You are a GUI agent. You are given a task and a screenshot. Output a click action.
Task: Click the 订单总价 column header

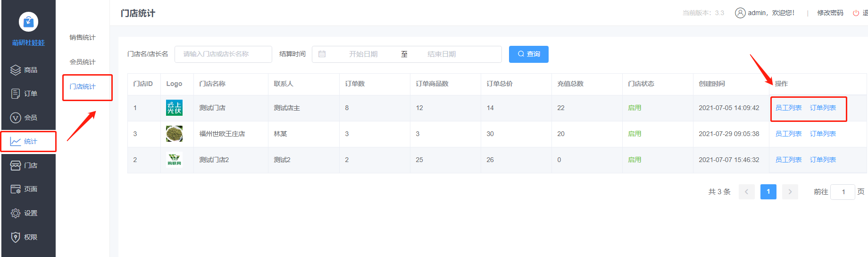point(500,84)
